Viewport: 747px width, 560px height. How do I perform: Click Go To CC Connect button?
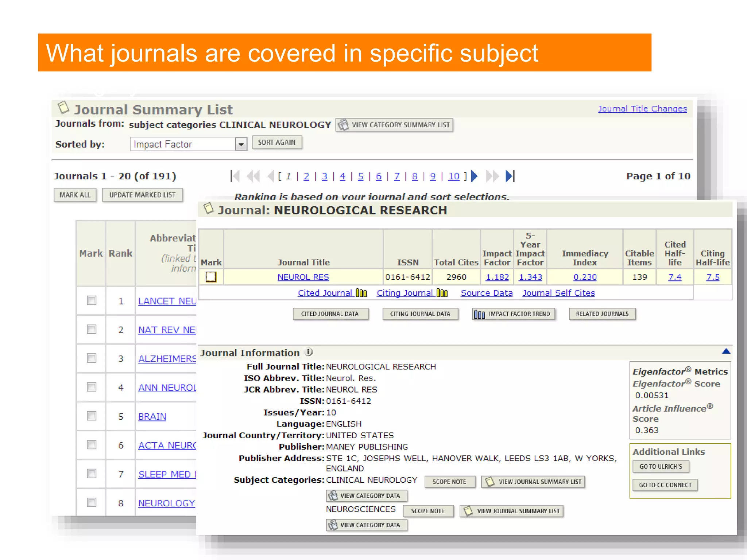(665, 485)
